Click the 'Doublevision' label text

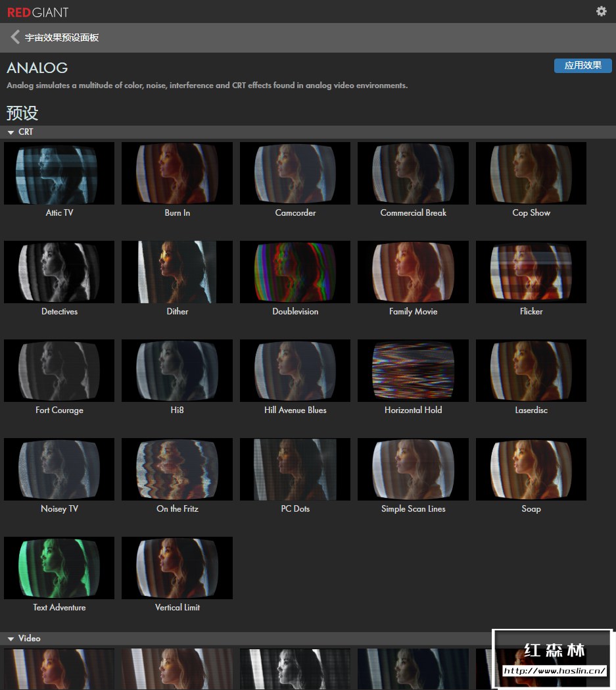(295, 311)
